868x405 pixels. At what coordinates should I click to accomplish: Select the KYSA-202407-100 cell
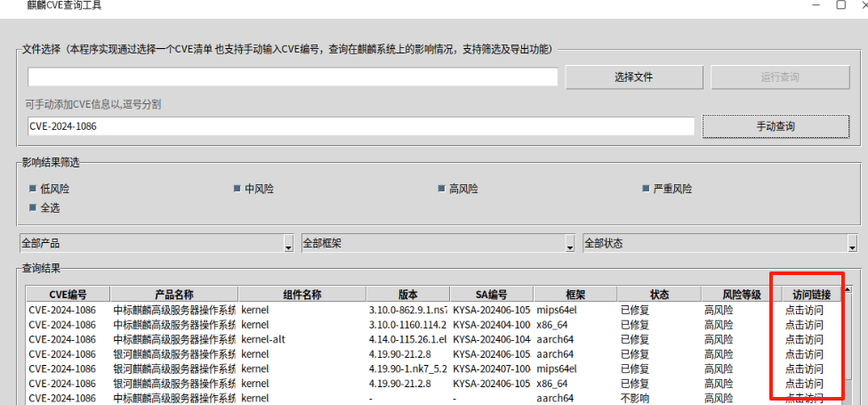[492, 369]
